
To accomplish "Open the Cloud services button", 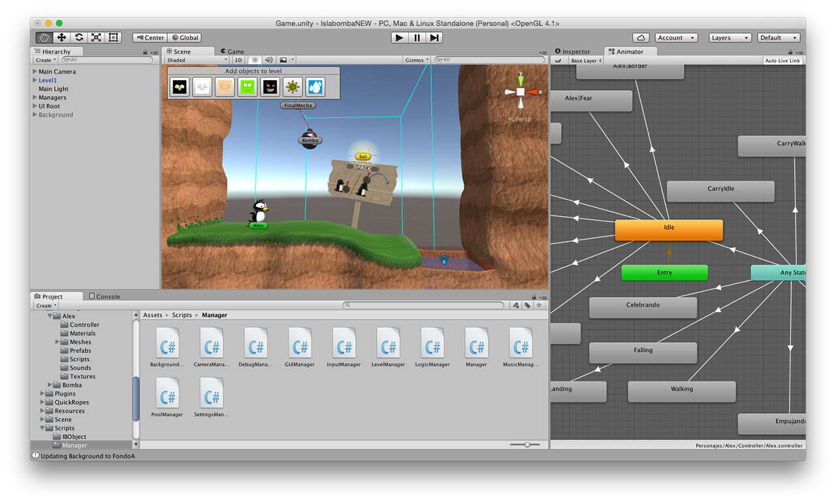I will pos(641,38).
